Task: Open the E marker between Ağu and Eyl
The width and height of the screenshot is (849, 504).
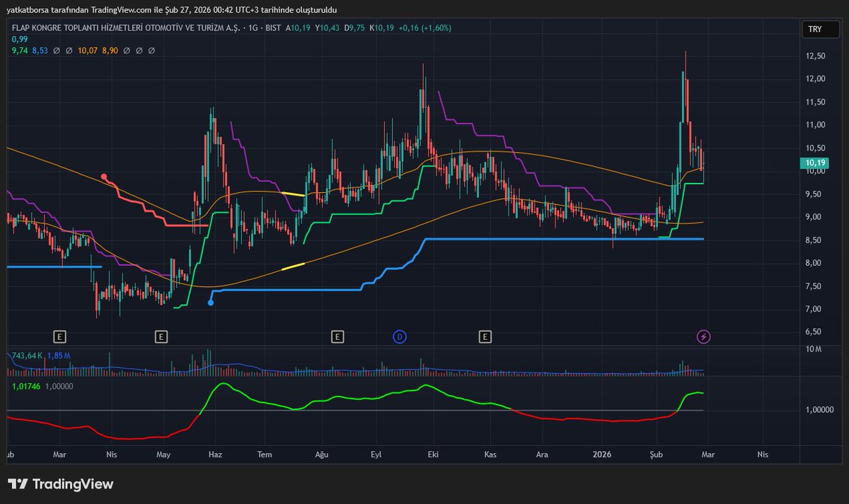Action: click(338, 336)
